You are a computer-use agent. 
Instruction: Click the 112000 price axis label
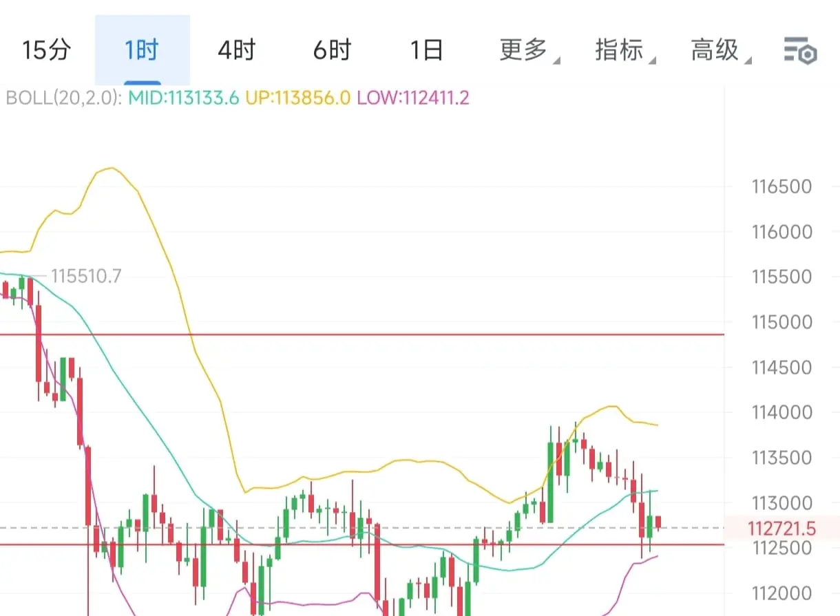point(781,593)
